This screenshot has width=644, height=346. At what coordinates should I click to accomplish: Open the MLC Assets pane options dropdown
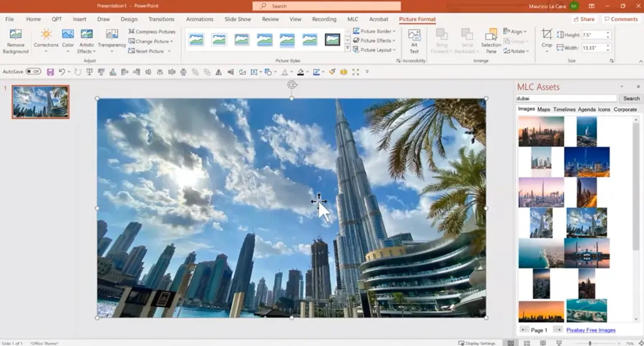click(622, 87)
